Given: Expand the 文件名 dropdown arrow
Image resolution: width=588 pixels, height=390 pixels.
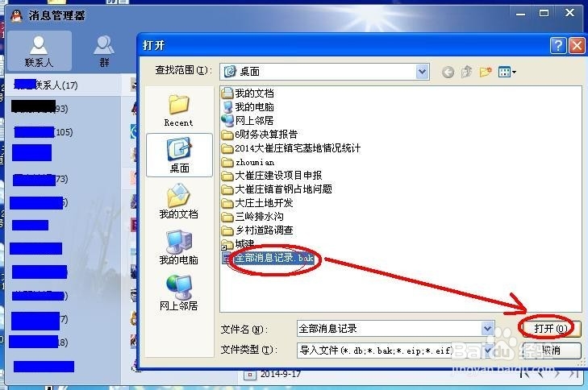Looking at the screenshot, I should pos(487,329).
